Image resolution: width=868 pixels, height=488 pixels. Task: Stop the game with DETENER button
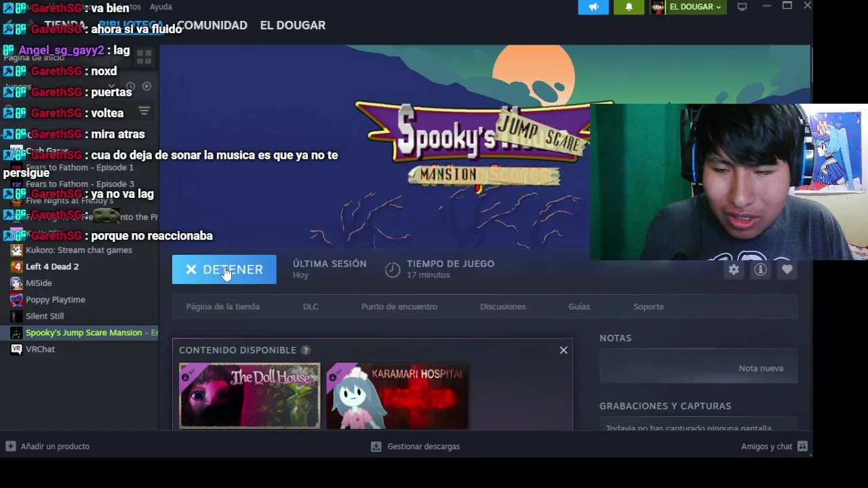click(224, 270)
